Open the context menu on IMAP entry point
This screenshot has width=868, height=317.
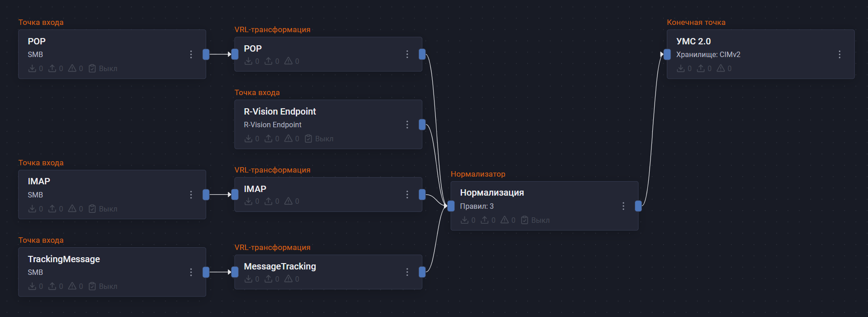[x=191, y=195]
